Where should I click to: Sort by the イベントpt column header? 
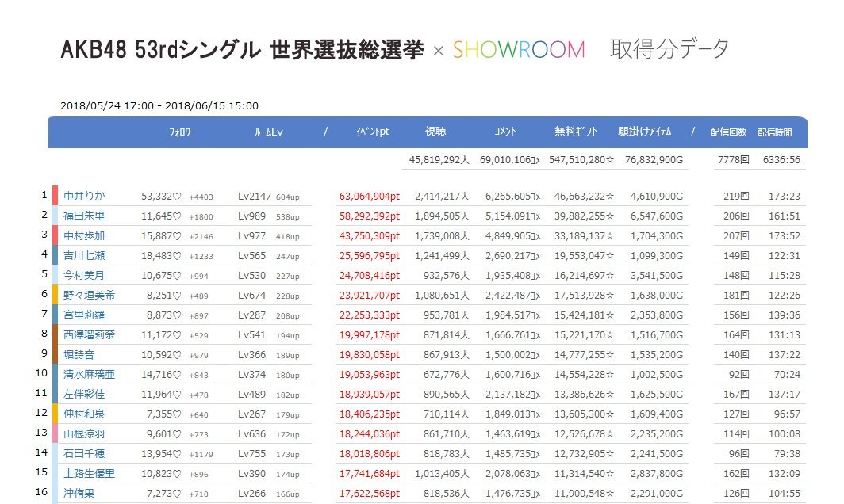[x=373, y=132]
